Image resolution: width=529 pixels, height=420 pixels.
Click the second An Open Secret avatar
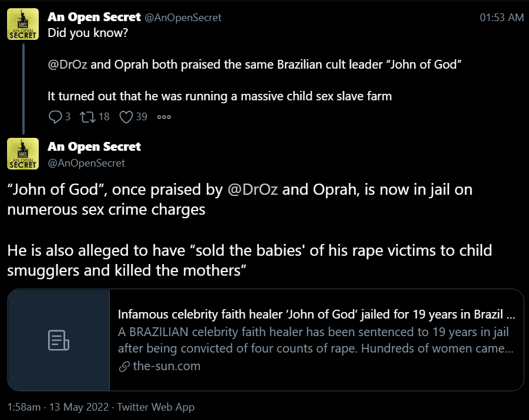(x=23, y=154)
